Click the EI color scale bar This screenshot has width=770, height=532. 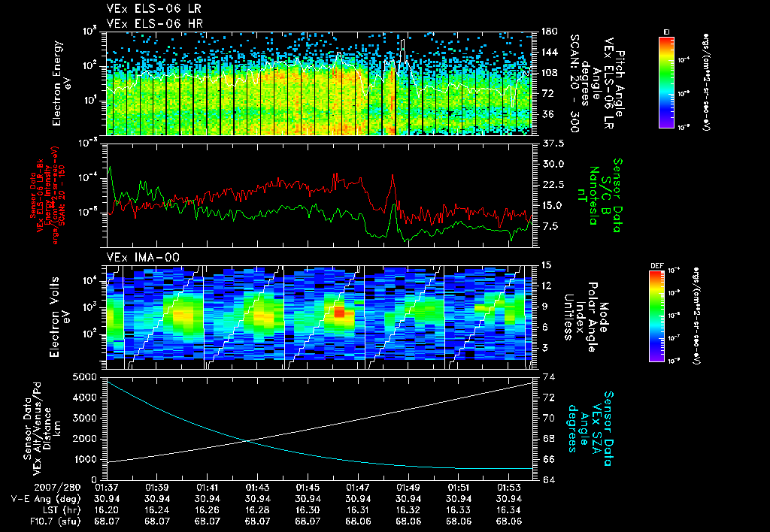pyautogui.click(x=666, y=83)
